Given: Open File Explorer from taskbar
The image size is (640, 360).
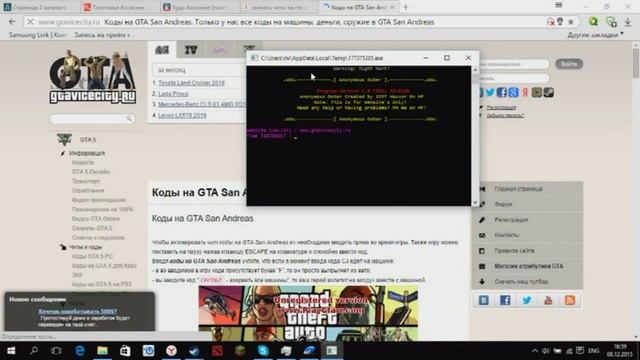Looking at the screenshot, I should [102, 351].
